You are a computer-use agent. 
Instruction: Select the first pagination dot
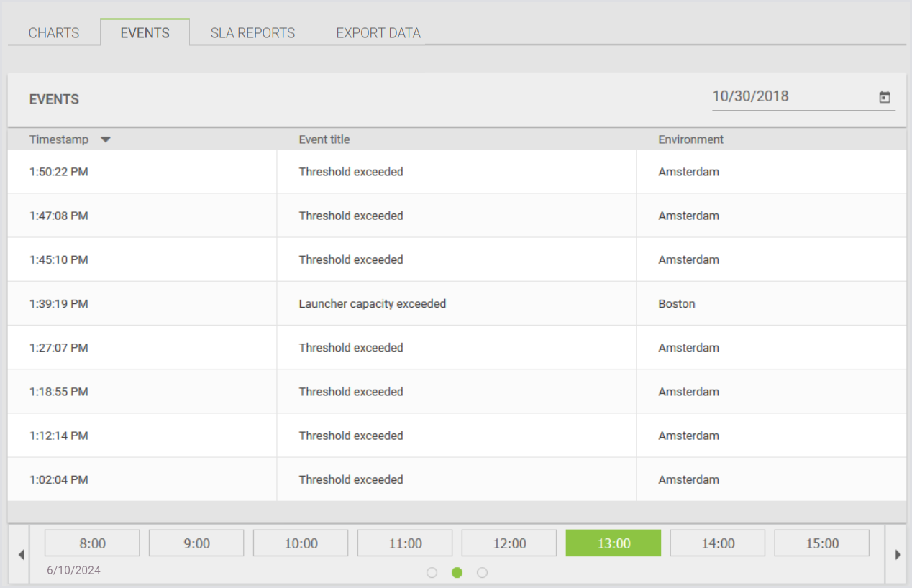[x=432, y=573]
